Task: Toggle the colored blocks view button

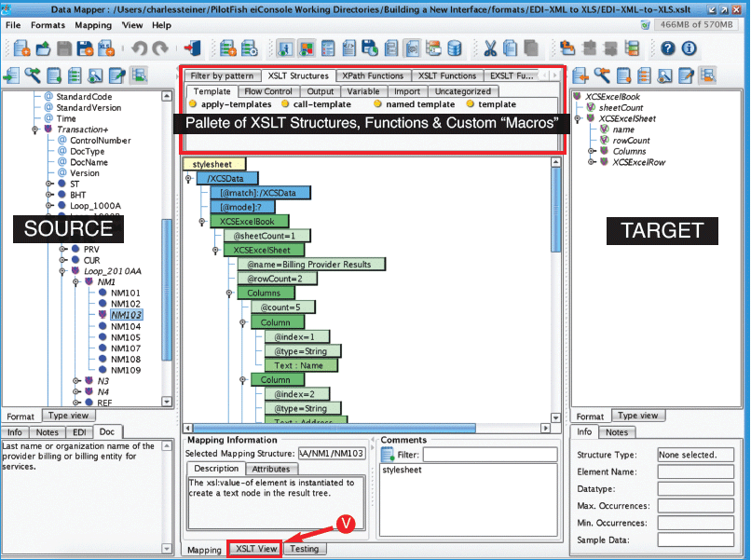Action: pyautogui.click(x=307, y=48)
